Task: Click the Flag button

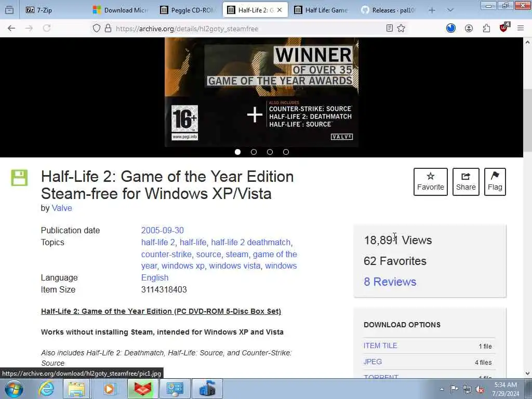Action: [x=495, y=182]
